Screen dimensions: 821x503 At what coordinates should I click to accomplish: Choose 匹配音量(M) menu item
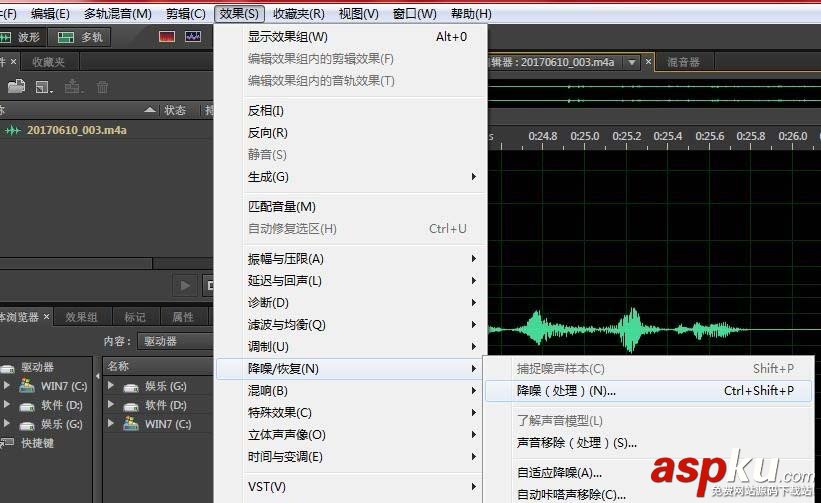(351, 207)
